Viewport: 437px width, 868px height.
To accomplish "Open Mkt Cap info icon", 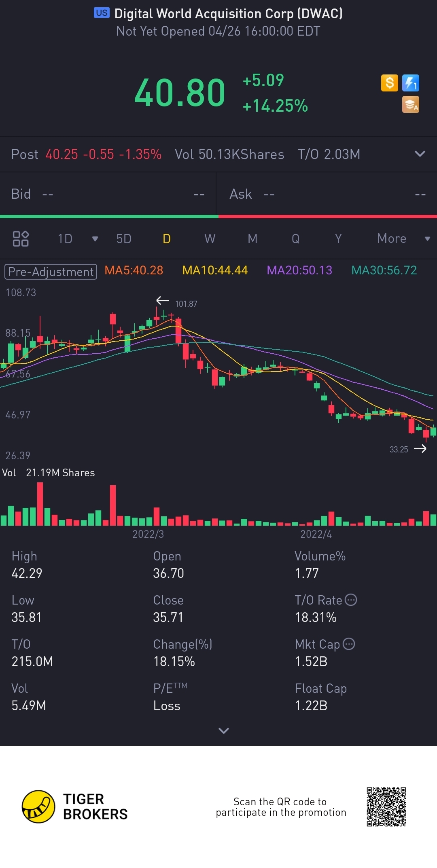I will (x=349, y=644).
